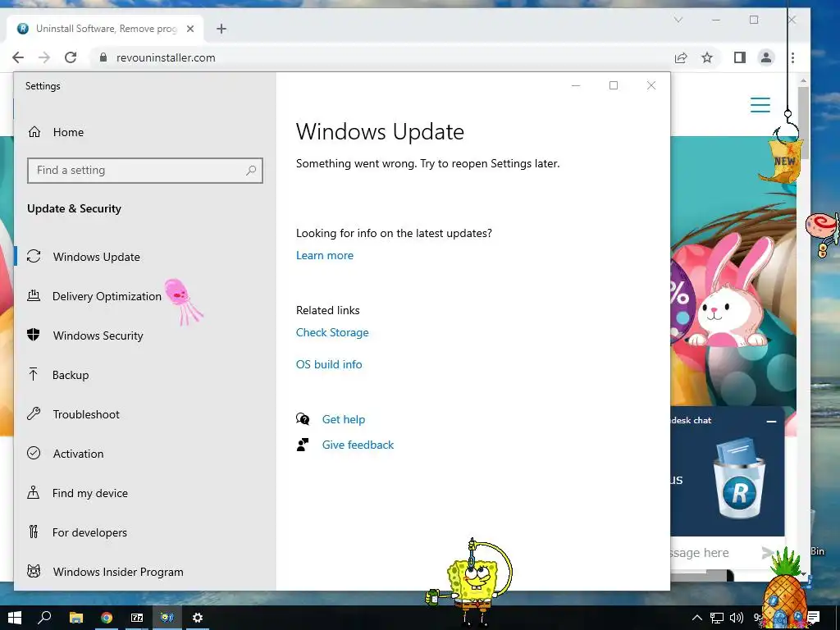Screen dimensions: 840x630
Task: Click the Delivery Optimization icon
Action: pyautogui.click(x=34, y=295)
